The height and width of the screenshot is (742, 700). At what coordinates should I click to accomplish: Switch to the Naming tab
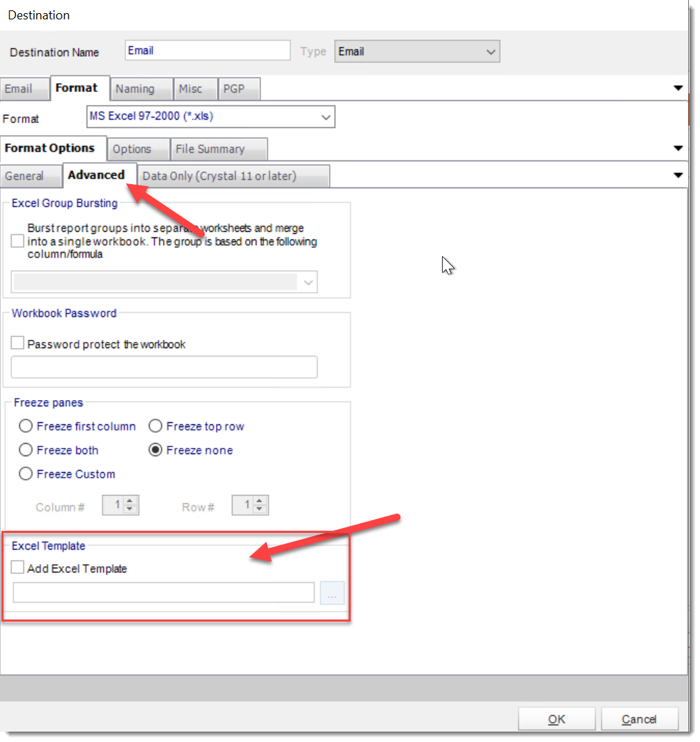(140, 89)
